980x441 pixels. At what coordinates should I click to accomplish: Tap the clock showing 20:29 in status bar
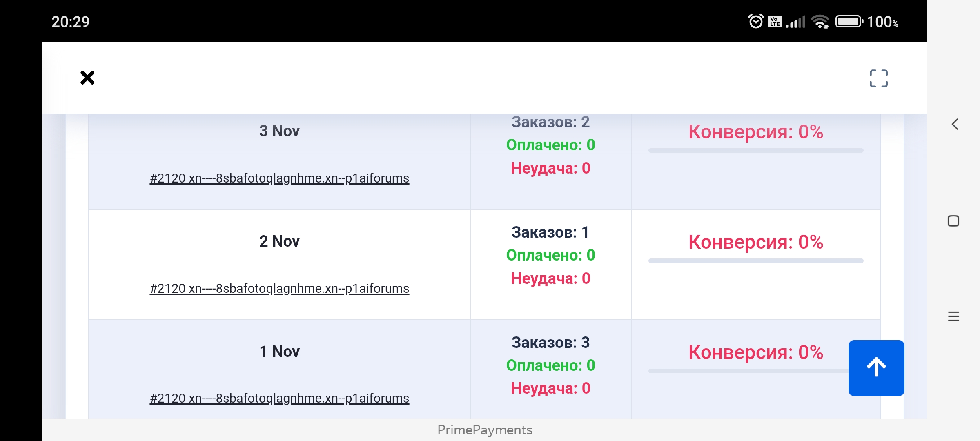point(70,22)
